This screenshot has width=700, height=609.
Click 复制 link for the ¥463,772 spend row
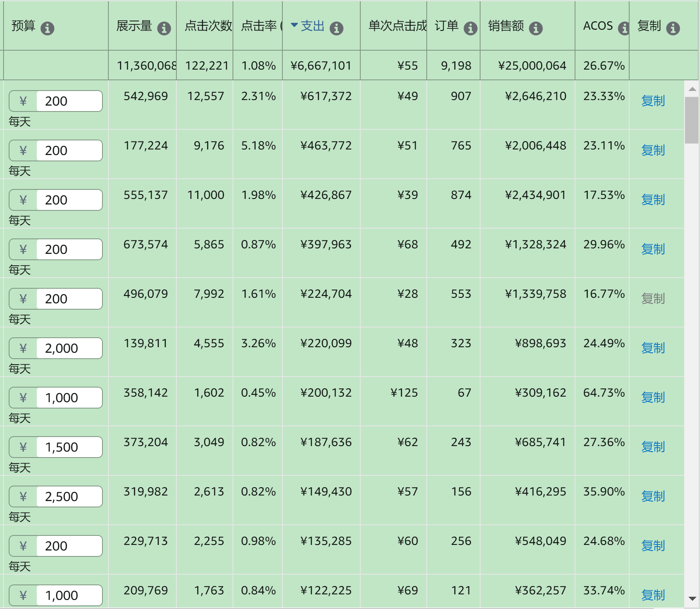tap(653, 150)
